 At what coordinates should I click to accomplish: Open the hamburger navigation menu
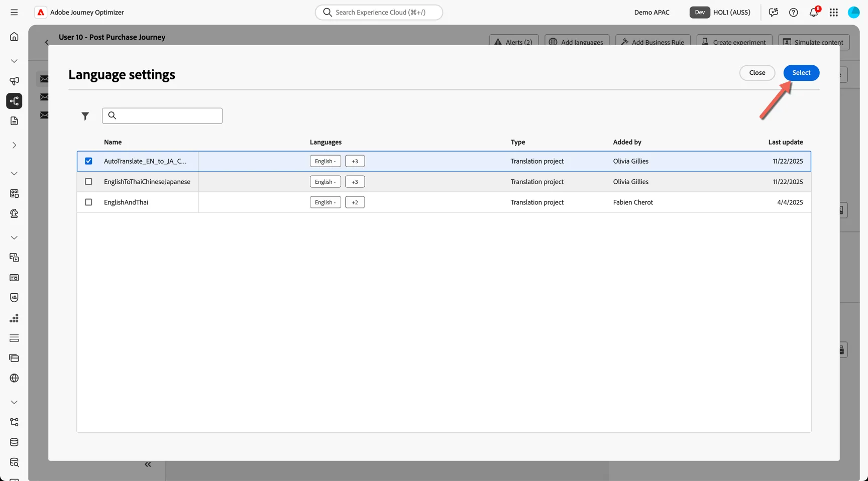(14, 12)
